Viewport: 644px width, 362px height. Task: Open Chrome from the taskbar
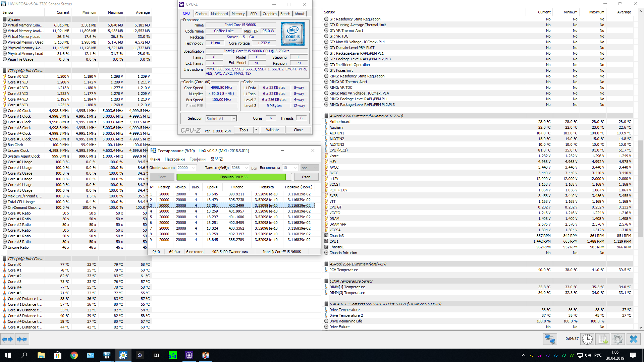click(74, 355)
